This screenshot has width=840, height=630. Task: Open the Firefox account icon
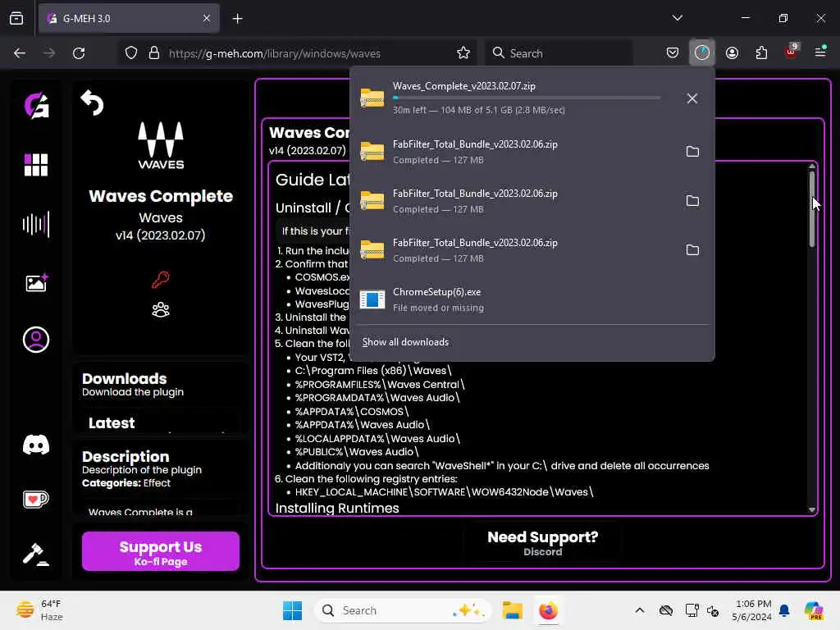click(x=732, y=52)
